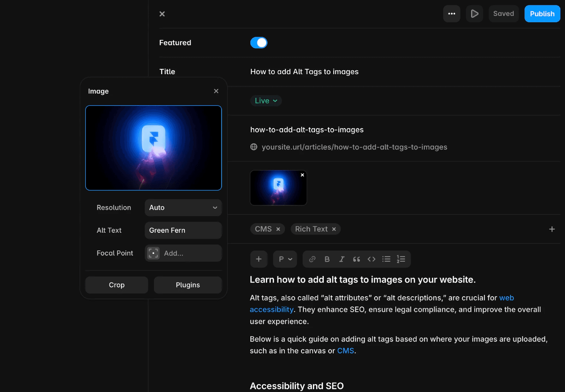The height and width of the screenshot is (392, 565).
Task: Click the large image preview in popup
Action: [154, 148]
